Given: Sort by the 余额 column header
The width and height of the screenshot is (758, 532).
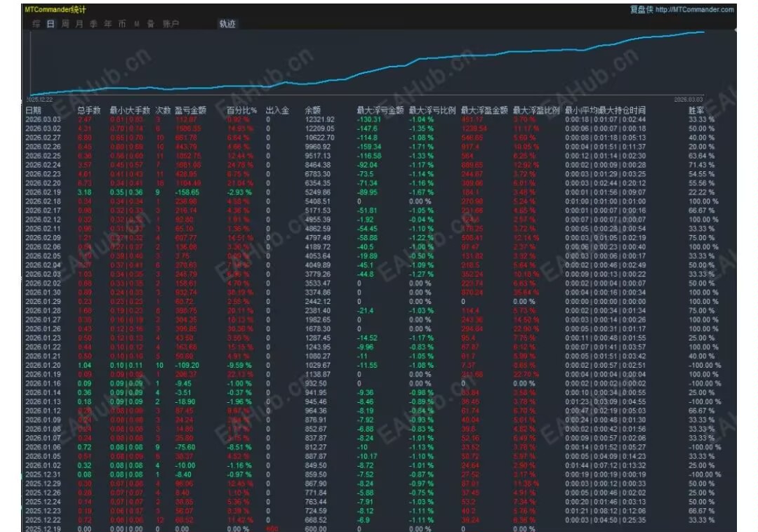Looking at the screenshot, I should (313, 110).
